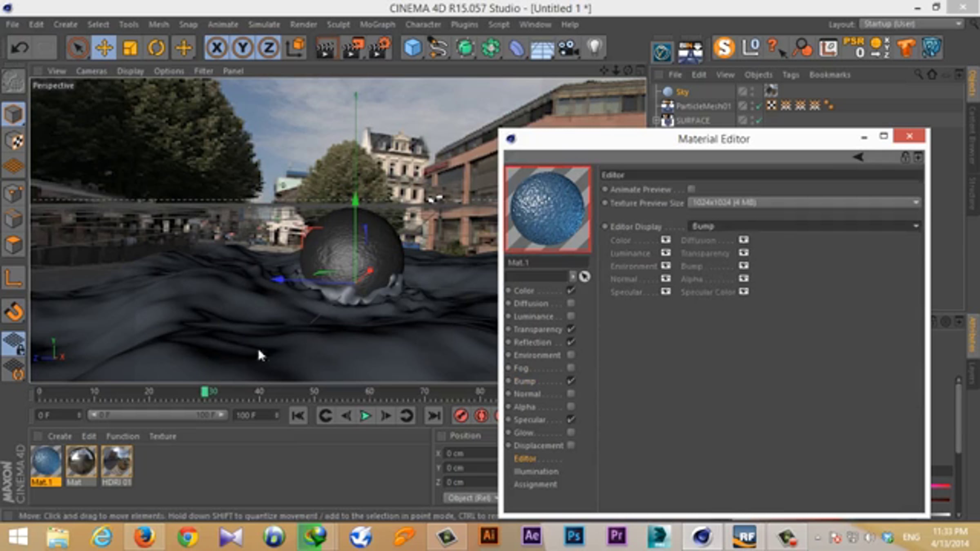980x551 pixels.
Task: Select the Environment channel label
Action: click(x=537, y=355)
